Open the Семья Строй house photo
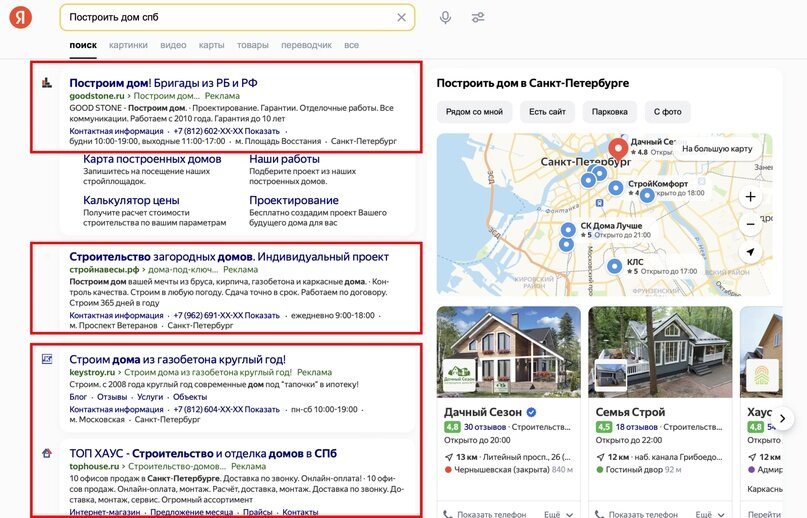This screenshot has height=518, width=807. [x=660, y=352]
